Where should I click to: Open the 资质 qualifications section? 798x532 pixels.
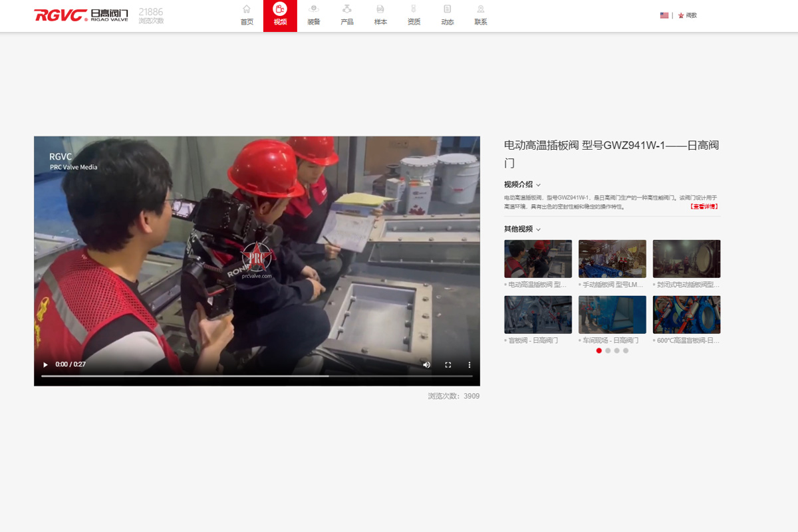[x=414, y=15]
